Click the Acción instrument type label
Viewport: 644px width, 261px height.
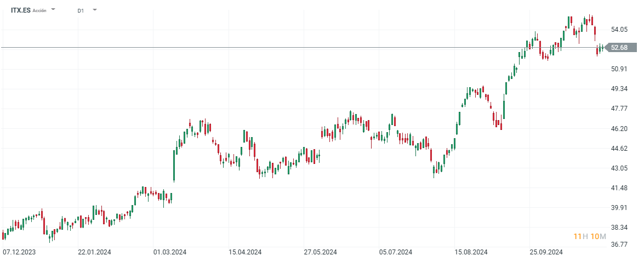[39, 10]
